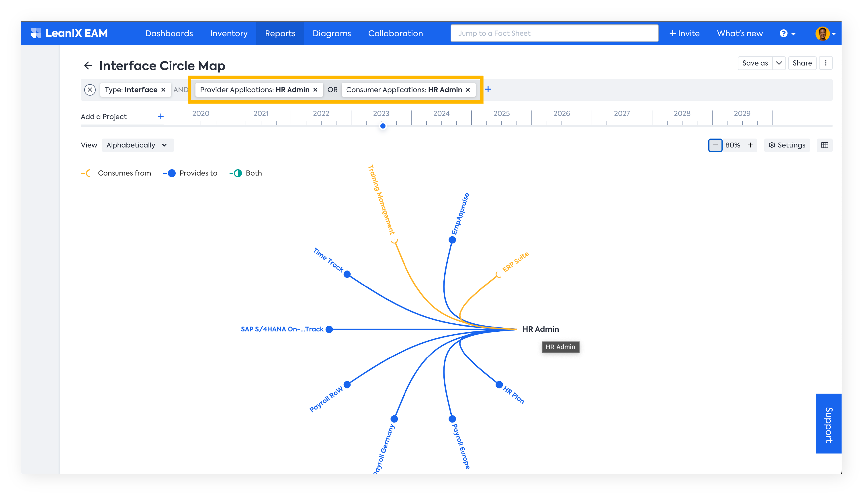Remove the Consumer Applications: HR Admin filter

468,90
